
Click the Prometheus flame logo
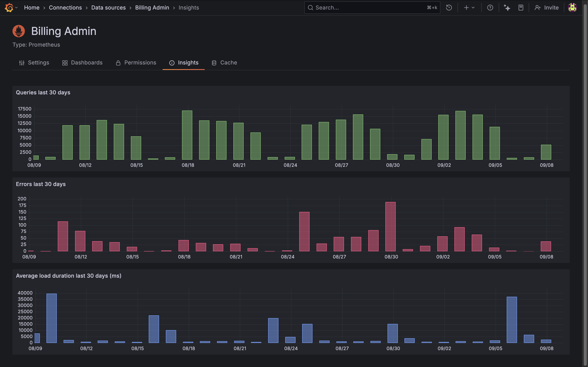pyautogui.click(x=19, y=31)
